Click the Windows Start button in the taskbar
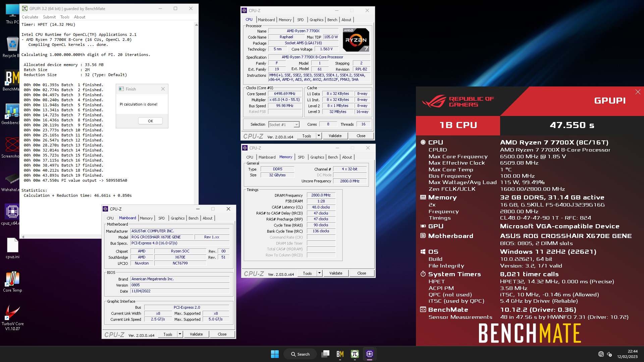Image resolution: width=644 pixels, height=362 pixels. tap(275, 354)
